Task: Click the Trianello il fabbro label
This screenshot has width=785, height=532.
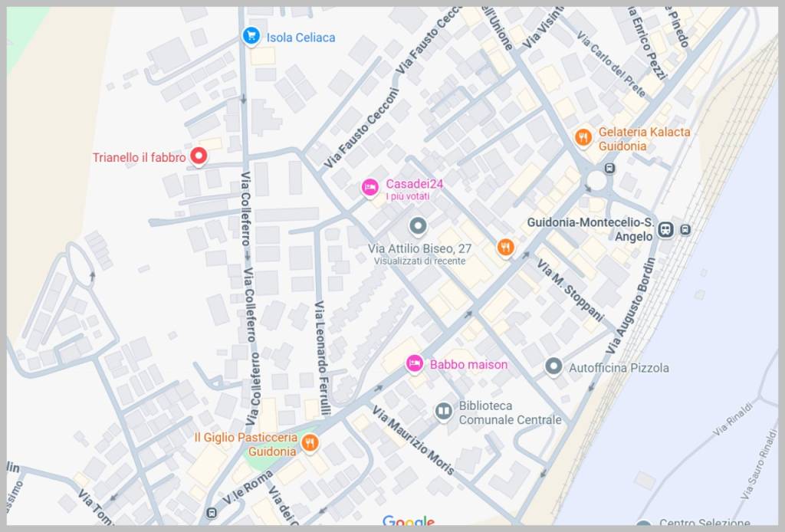Action: [x=140, y=158]
